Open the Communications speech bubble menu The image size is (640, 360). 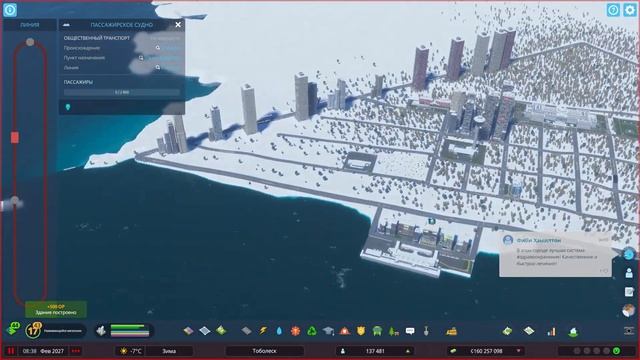410,331
